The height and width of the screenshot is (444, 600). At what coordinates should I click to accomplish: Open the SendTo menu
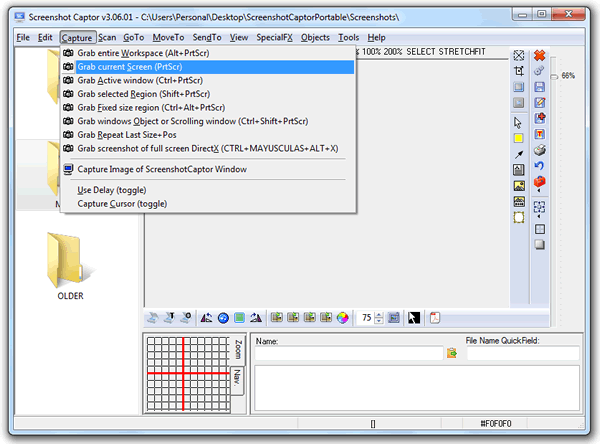click(207, 38)
